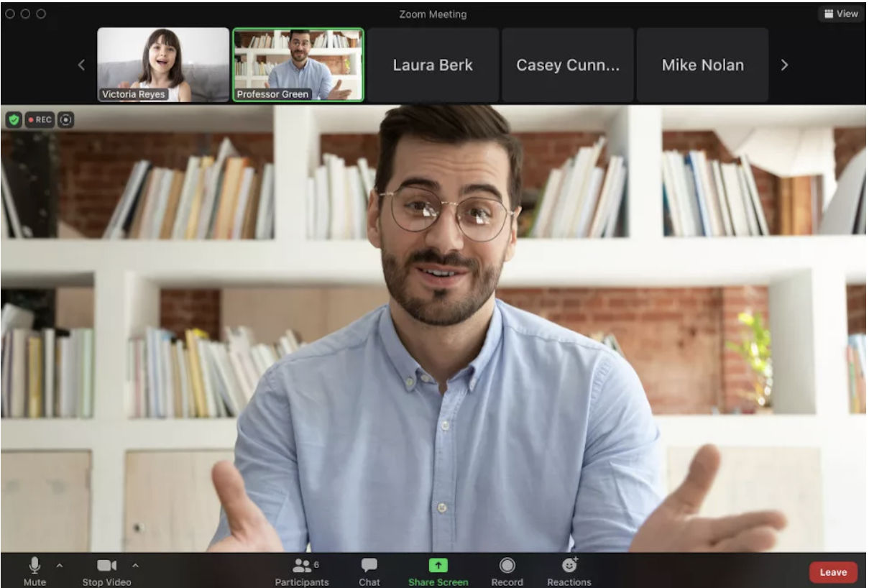The height and width of the screenshot is (588, 869).
Task: Stop Video camera button
Action: pos(106,571)
